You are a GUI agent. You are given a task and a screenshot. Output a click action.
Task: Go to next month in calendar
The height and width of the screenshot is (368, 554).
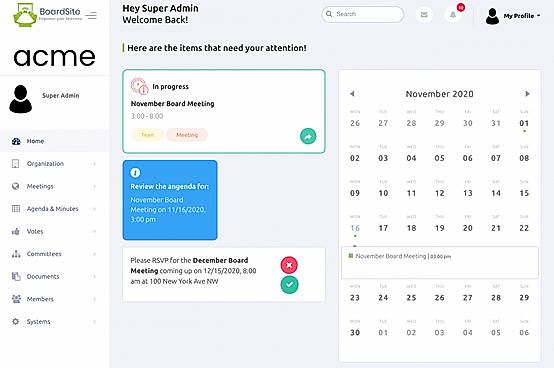(x=527, y=94)
